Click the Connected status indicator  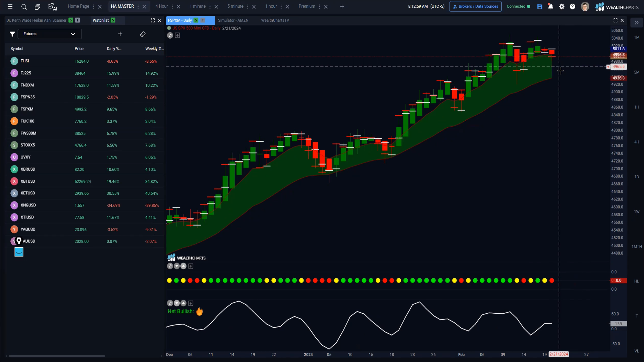(x=518, y=6)
